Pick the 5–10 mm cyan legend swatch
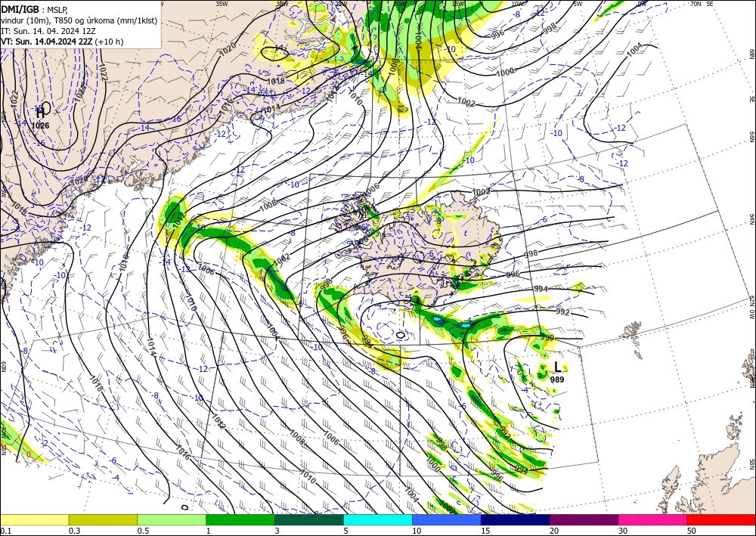 pyautogui.click(x=378, y=519)
